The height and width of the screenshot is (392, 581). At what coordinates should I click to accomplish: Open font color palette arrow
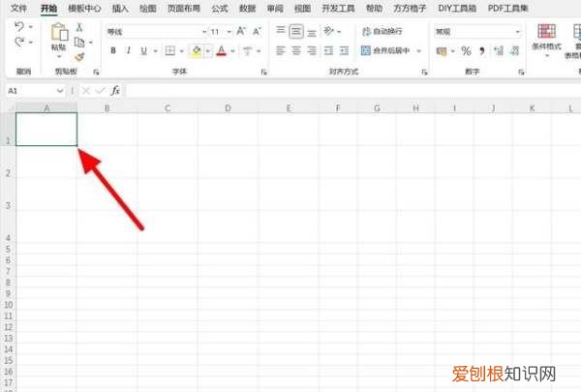(233, 51)
